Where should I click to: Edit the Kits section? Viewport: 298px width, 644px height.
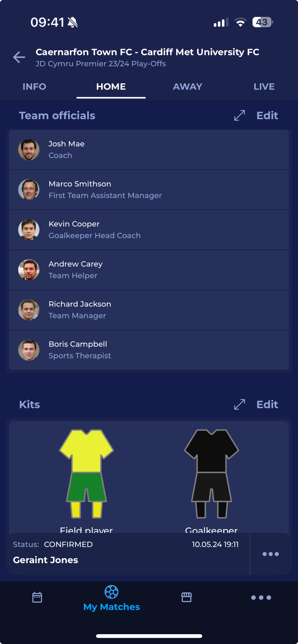[267, 404]
